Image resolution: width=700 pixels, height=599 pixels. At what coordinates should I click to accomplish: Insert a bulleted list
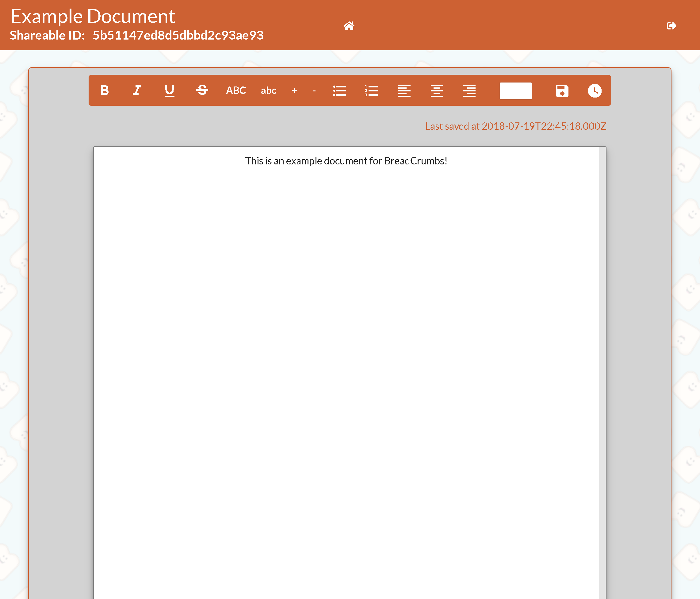point(339,90)
